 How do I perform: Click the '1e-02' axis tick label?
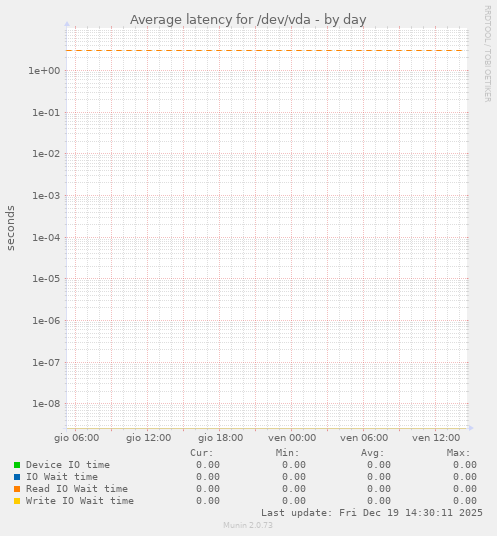46,154
